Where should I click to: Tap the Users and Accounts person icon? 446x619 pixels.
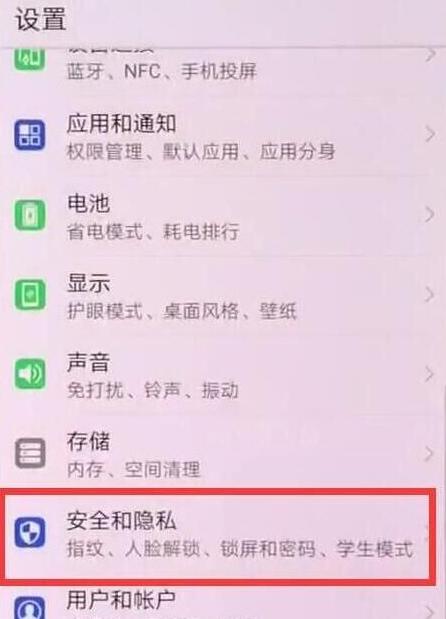pos(30,608)
